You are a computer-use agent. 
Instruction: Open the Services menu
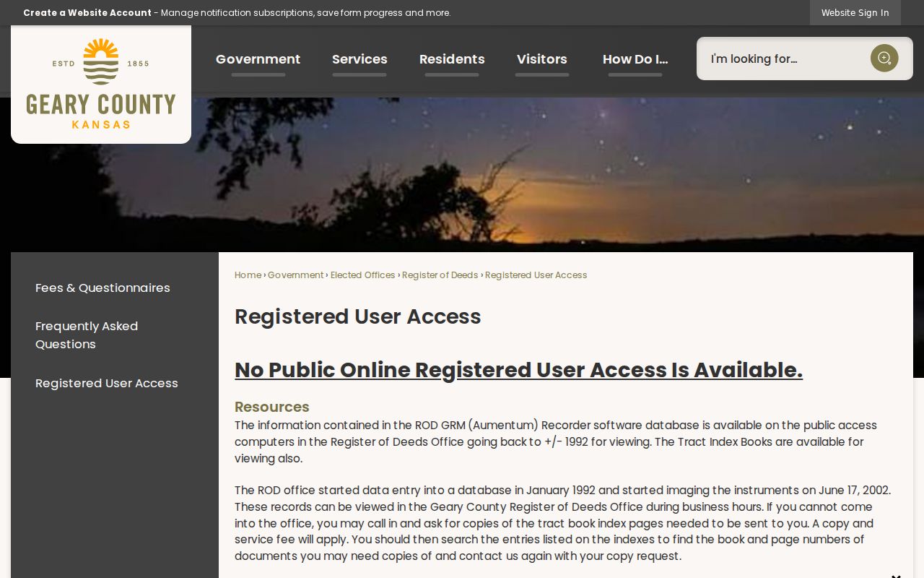coord(359,59)
